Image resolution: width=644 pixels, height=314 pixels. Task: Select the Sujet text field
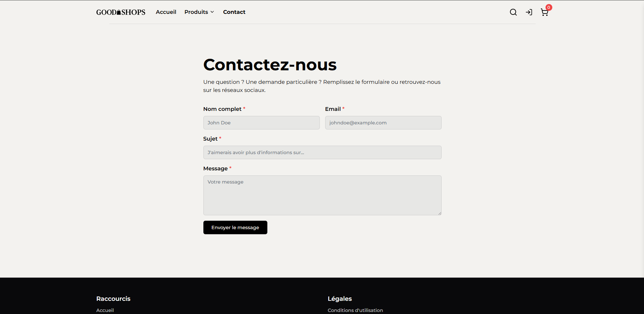322,152
